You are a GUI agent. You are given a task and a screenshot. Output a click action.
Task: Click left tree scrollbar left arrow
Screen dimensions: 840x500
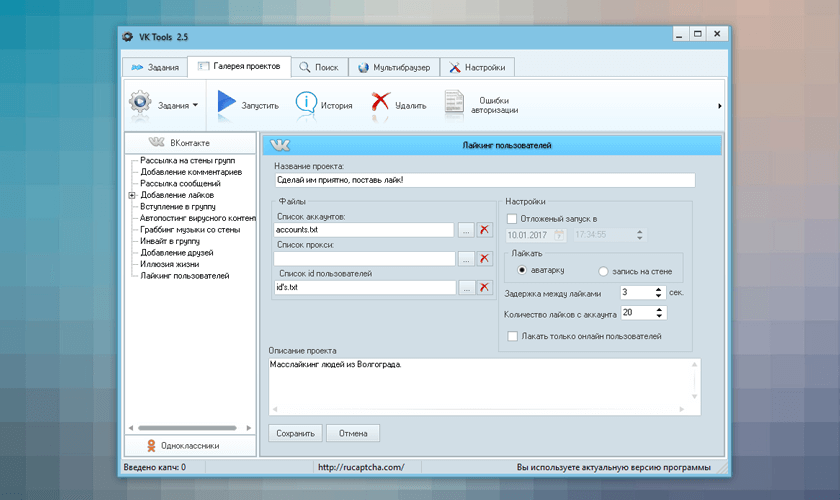(131, 428)
